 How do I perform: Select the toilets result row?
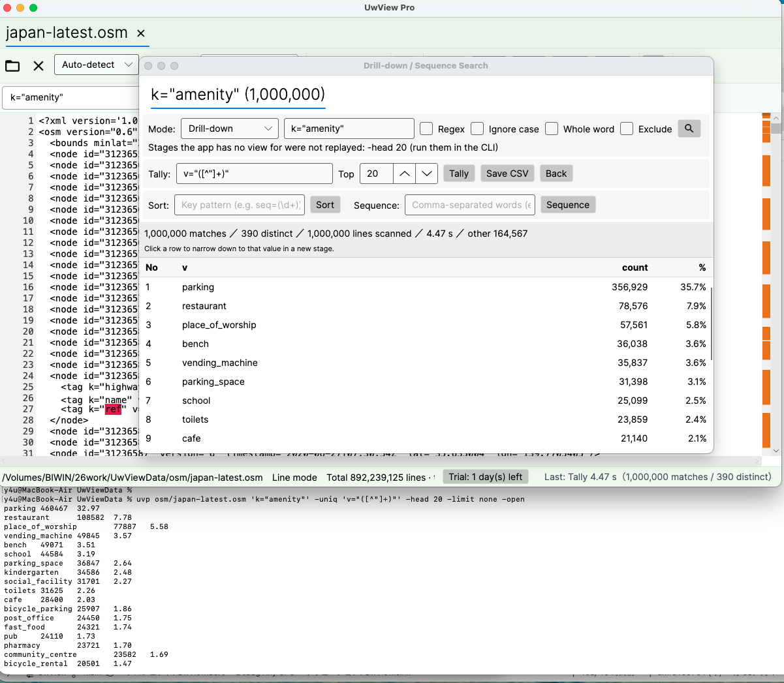pyautogui.click(x=427, y=419)
